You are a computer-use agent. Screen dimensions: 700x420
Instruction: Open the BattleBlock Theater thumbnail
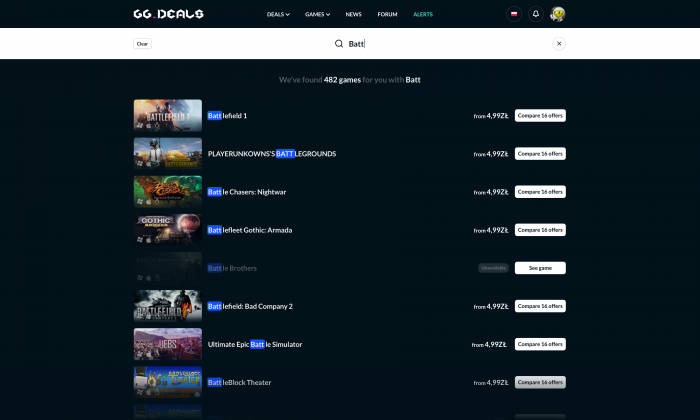[x=168, y=383]
